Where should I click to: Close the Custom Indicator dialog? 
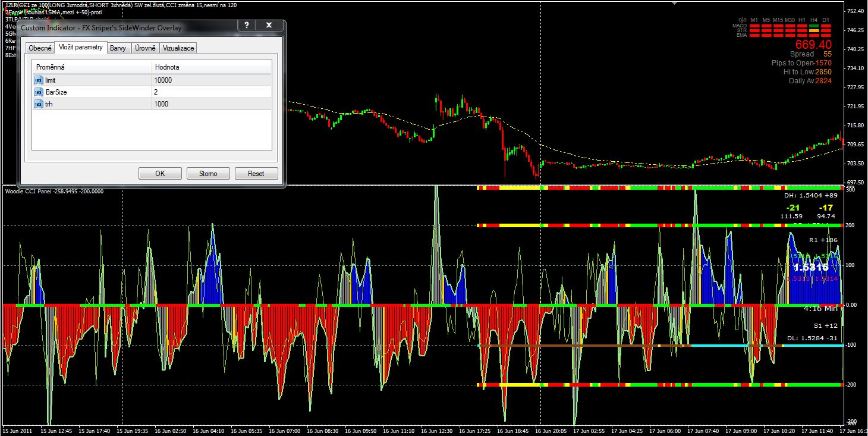[269, 26]
